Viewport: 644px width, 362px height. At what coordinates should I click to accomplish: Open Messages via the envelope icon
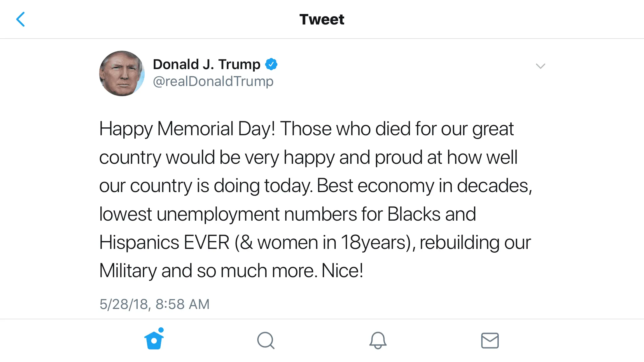click(490, 340)
